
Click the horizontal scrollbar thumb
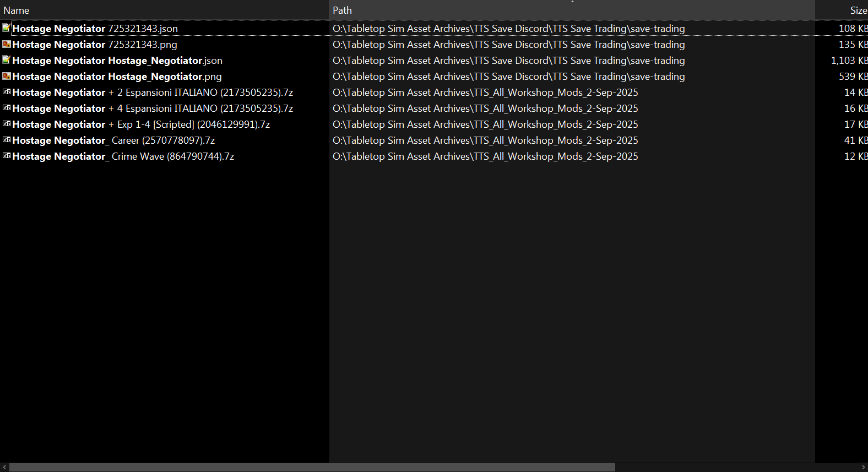coord(312,467)
